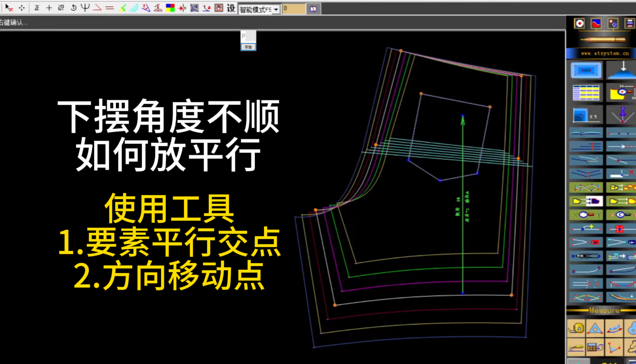This screenshot has height=364, width=636.
Task: Select the three parallel lines tool
Action: (586, 146)
